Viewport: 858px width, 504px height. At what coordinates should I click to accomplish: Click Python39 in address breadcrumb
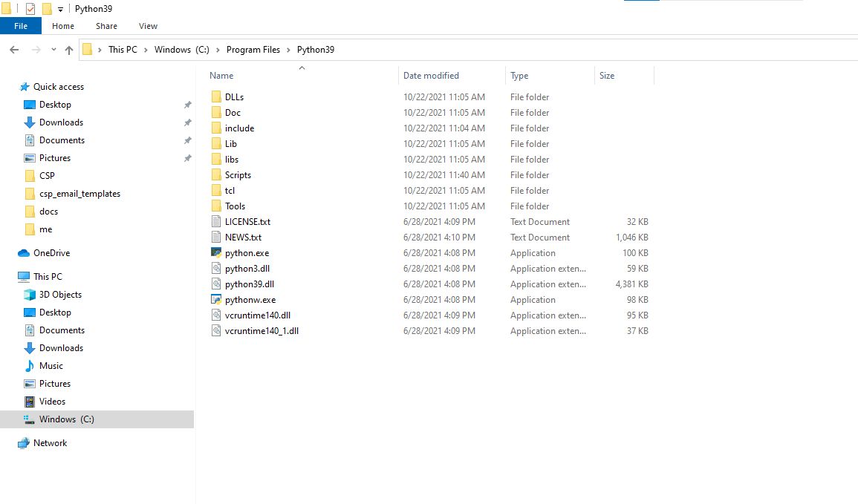315,50
